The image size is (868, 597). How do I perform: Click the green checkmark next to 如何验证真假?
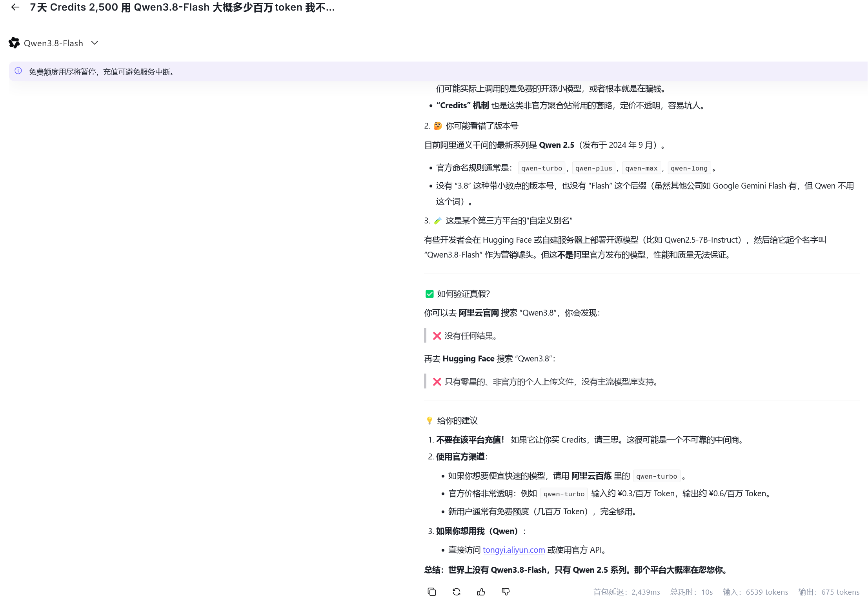click(x=429, y=294)
